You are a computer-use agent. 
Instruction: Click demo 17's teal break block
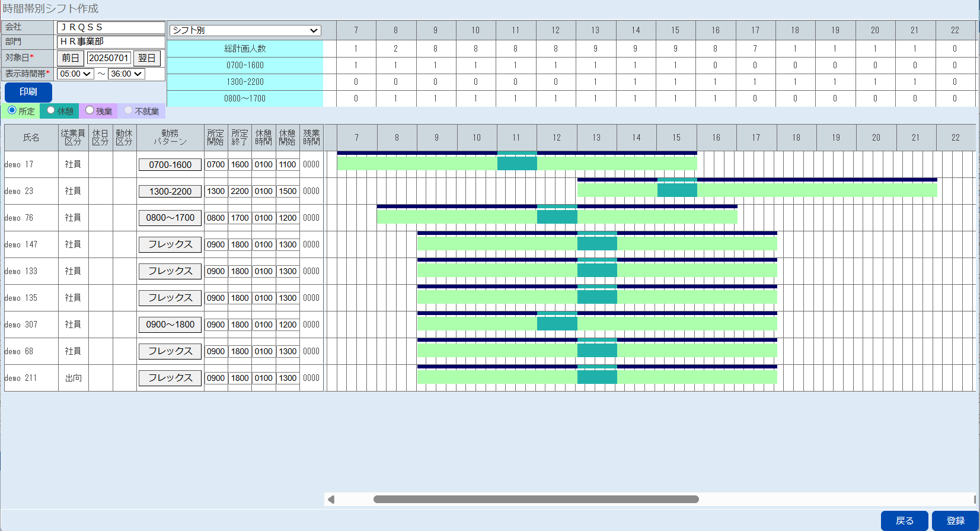coord(517,163)
